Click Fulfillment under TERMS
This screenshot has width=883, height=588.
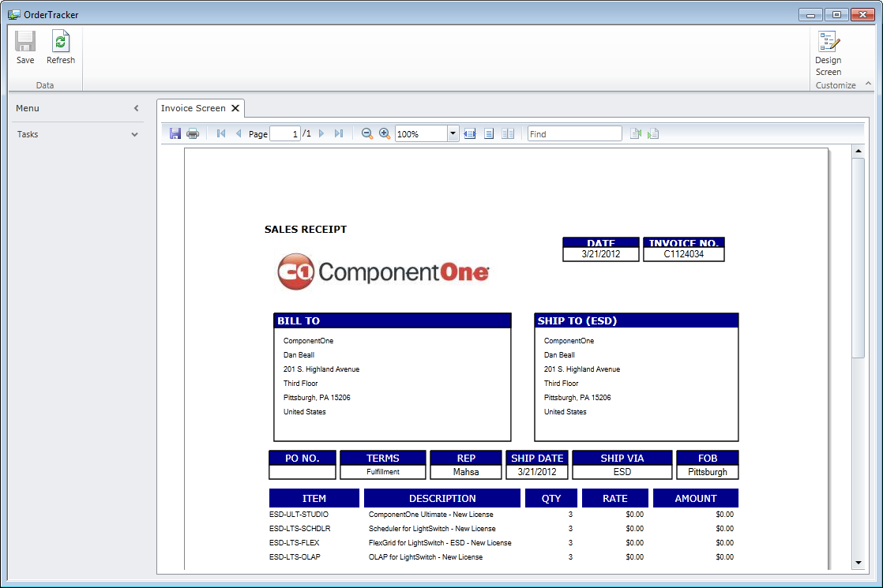coord(383,472)
